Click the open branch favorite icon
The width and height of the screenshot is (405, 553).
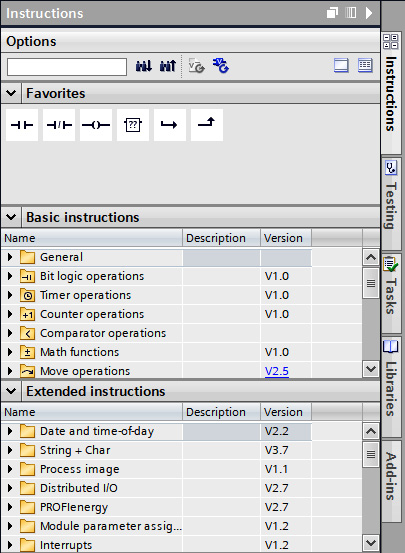170,125
